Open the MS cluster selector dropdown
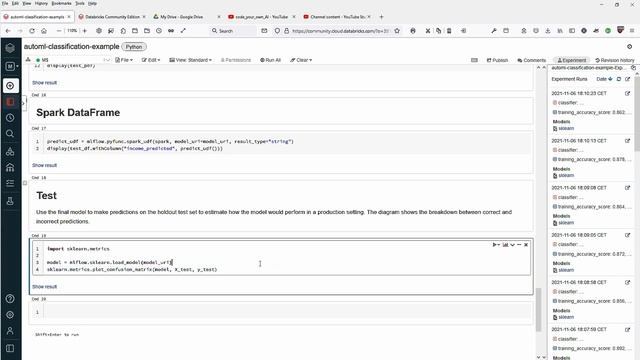The width and height of the screenshot is (640, 360). point(73,60)
